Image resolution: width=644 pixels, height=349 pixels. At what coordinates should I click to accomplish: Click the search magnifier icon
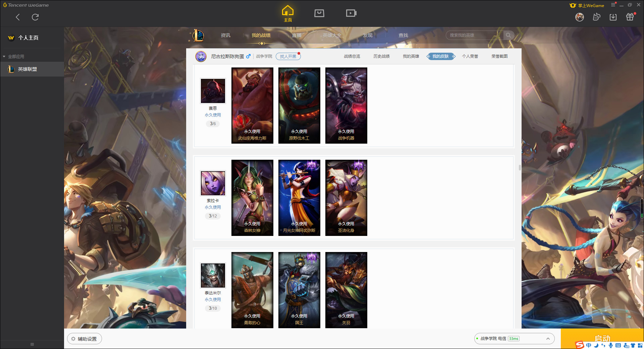(508, 35)
